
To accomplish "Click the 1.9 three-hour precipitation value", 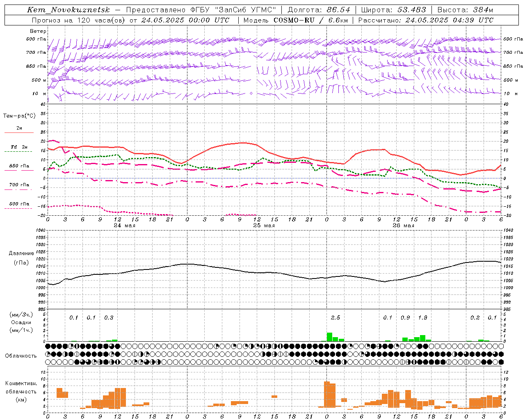I will pyautogui.click(x=422, y=317).
